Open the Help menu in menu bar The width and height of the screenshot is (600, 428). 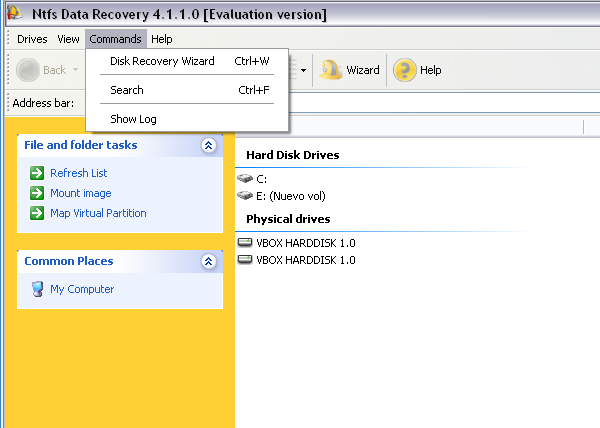pyautogui.click(x=161, y=39)
